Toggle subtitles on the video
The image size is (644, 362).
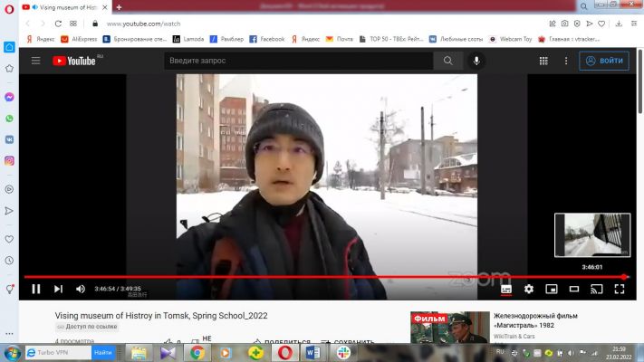click(506, 289)
